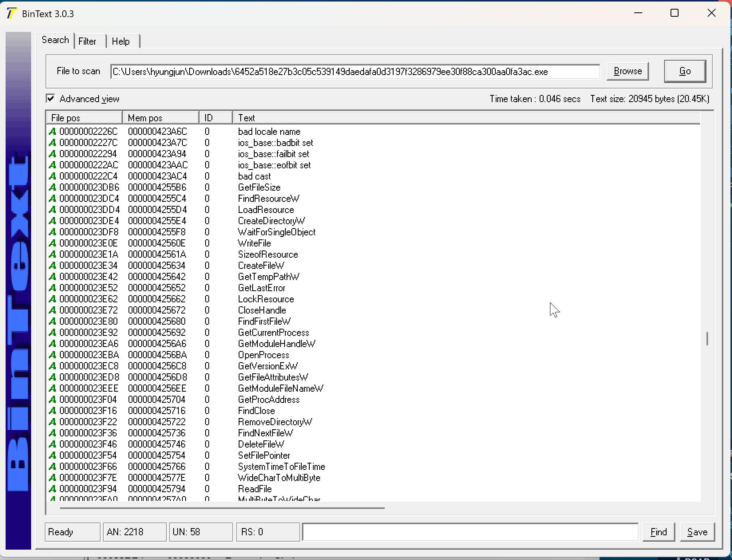Image resolution: width=732 pixels, height=560 pixels.
Task: Click the UN: 58 status field
Action: [201, 532]
